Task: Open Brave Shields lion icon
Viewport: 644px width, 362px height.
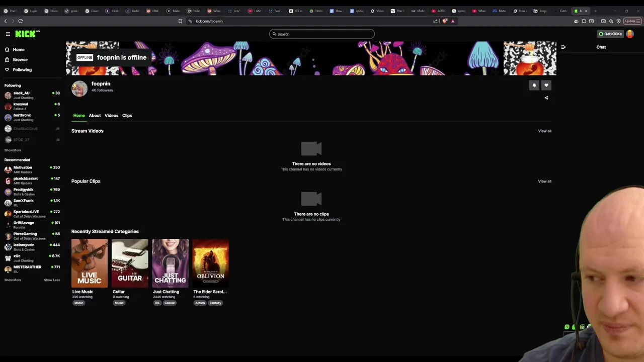Action: [x=445, y=21]
